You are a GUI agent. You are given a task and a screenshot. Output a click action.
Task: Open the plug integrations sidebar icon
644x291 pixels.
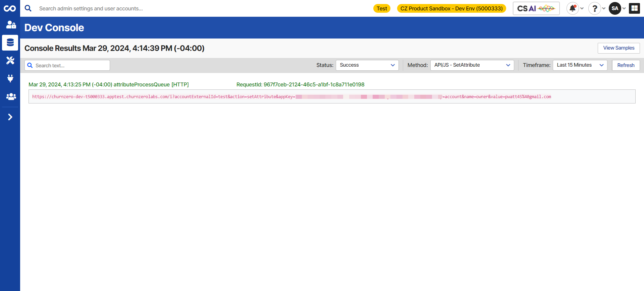tap(10, 78)
